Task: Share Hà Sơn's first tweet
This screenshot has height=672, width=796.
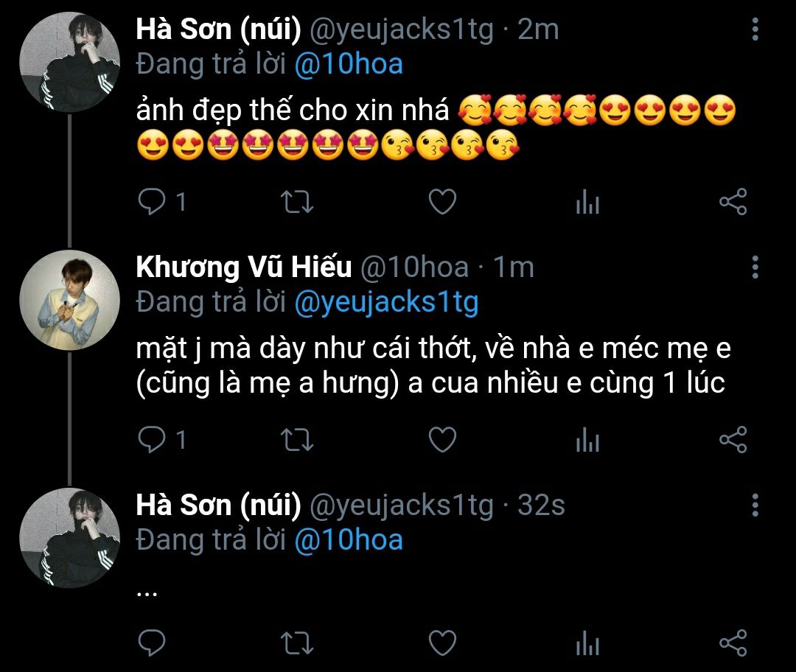Action: 733,202
